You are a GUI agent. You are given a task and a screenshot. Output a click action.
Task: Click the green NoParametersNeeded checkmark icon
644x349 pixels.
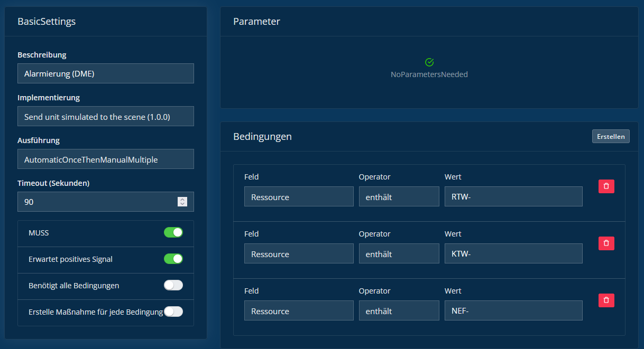click(429, 62)
